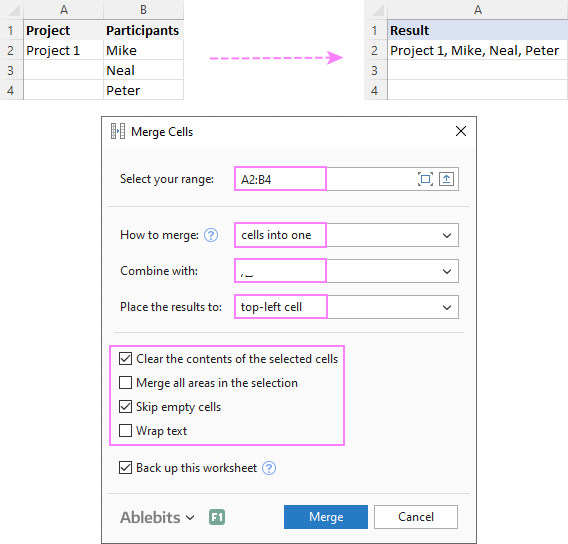Enable Wrap text checkbox
The width and height of the screenshot is (568, 544).
click(x=125, y=431)
